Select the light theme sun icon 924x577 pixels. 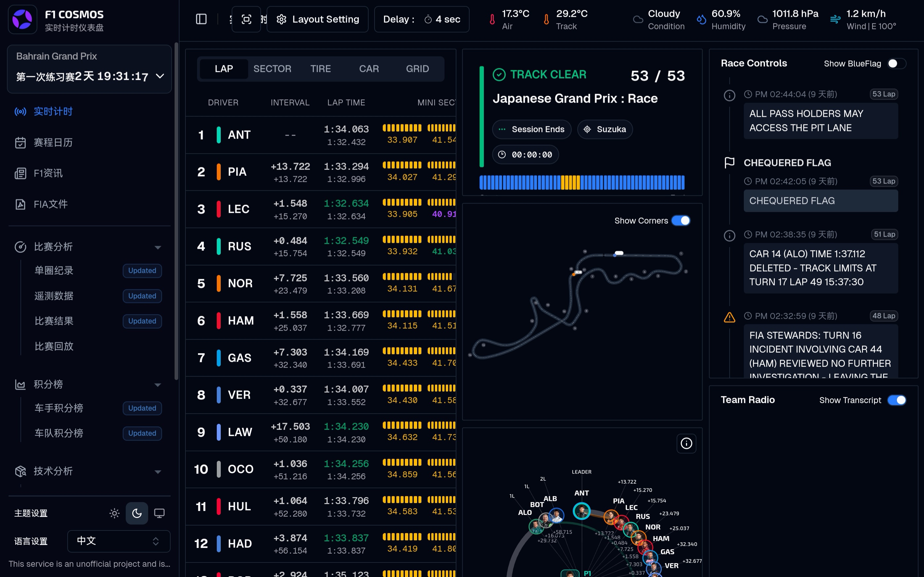pyautogui.click(x=115, y=513)
